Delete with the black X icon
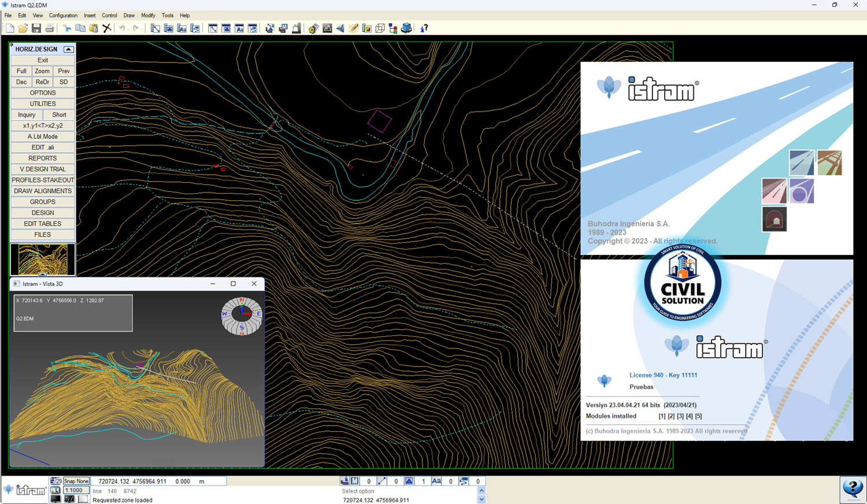Viewport: 867px width, 504px height. 107,28
